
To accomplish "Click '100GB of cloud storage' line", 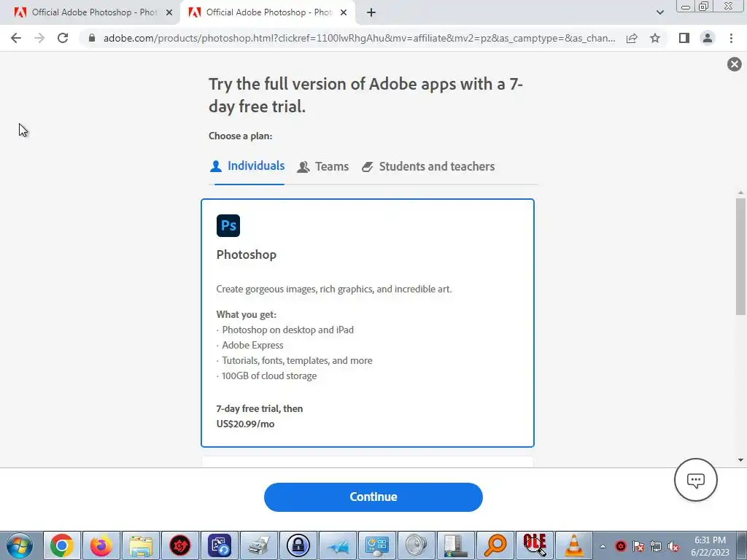I will tap(269, 376).
